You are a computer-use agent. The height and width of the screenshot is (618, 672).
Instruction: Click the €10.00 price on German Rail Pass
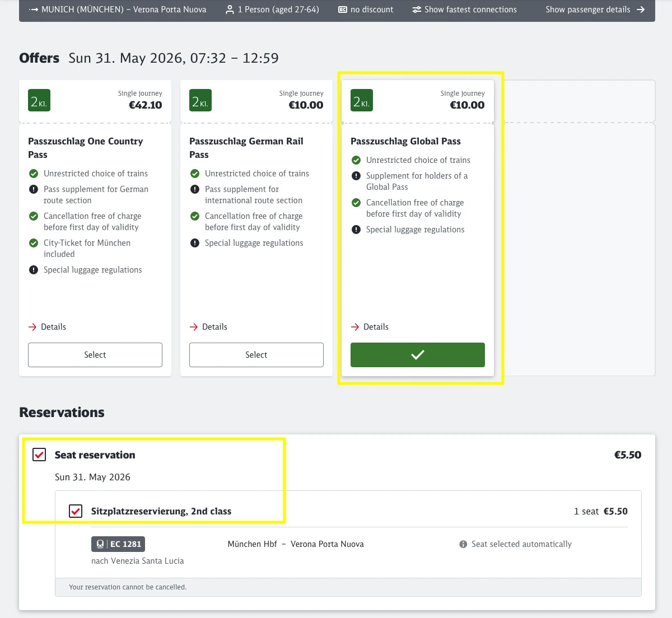click(306, 105)
